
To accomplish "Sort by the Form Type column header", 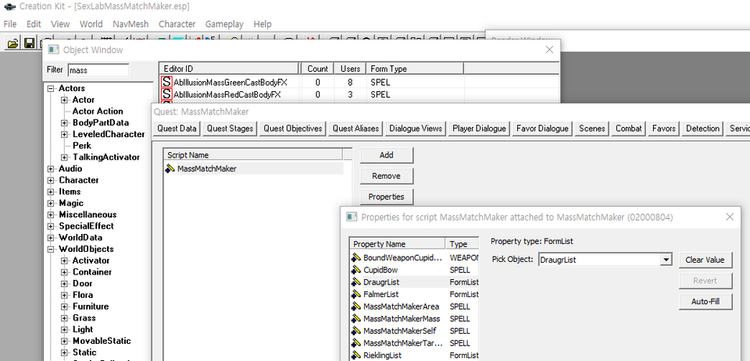I will coord(415,69).
